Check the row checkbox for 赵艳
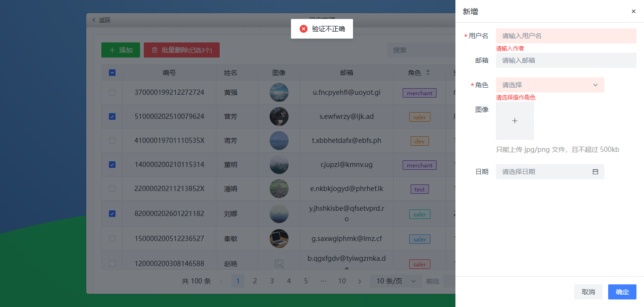644x307 pixels. point(112,264)
